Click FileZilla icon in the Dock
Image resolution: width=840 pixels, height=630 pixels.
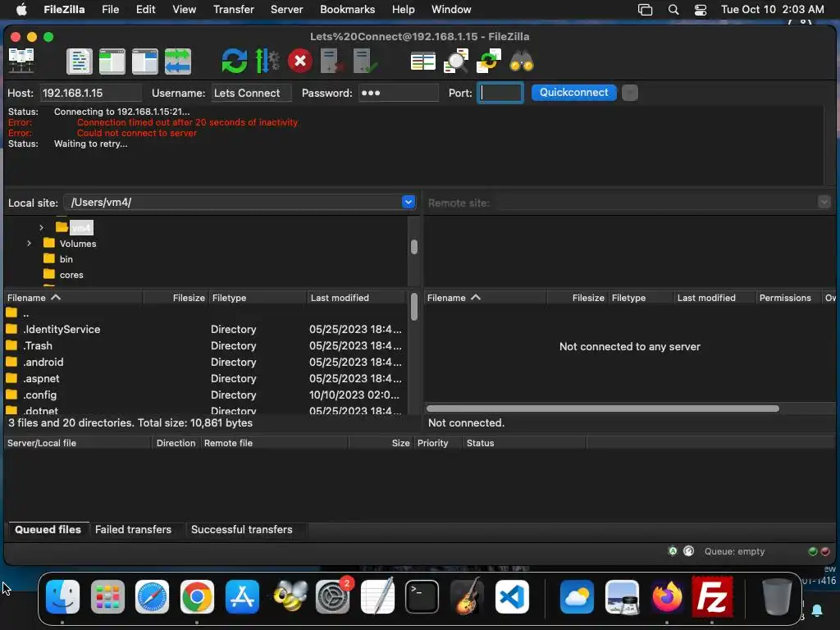[712, 597]
